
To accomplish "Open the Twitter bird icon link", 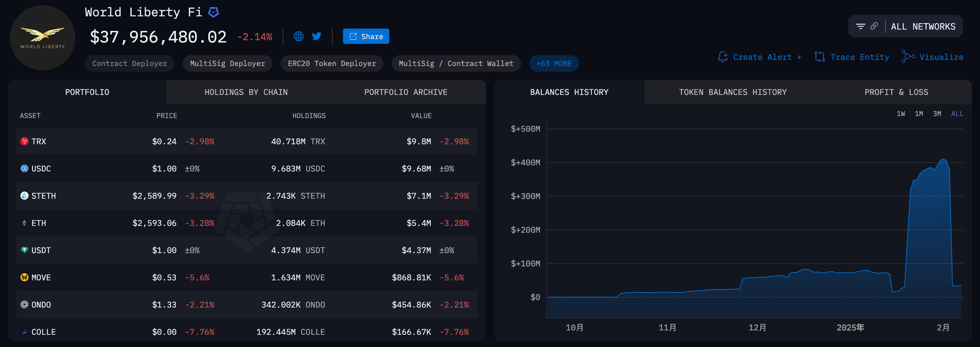I will click(316, 36).
